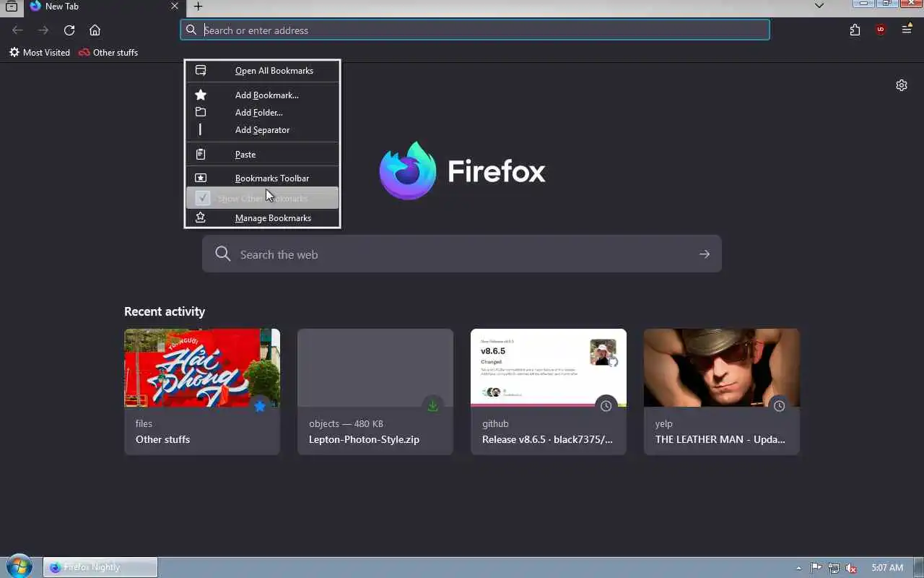
Task: Open the Hải Phòng thumbnail card
Action: [x=202, y=368]
